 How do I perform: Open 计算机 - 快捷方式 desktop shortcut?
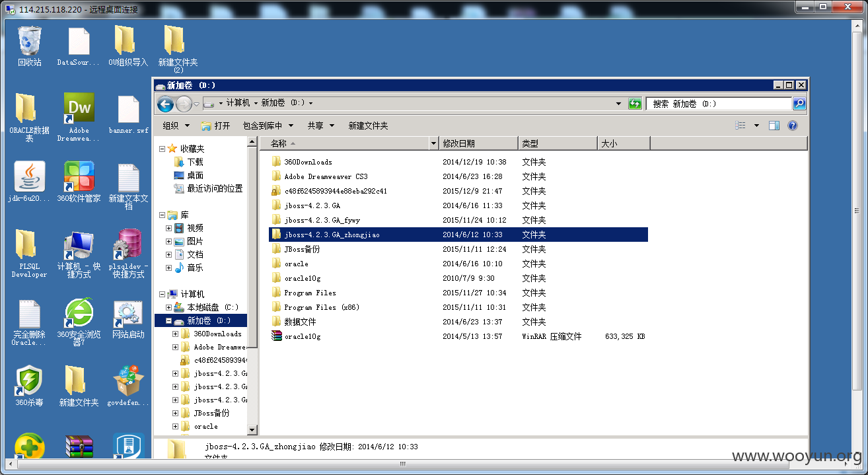[x=79, y=253]
